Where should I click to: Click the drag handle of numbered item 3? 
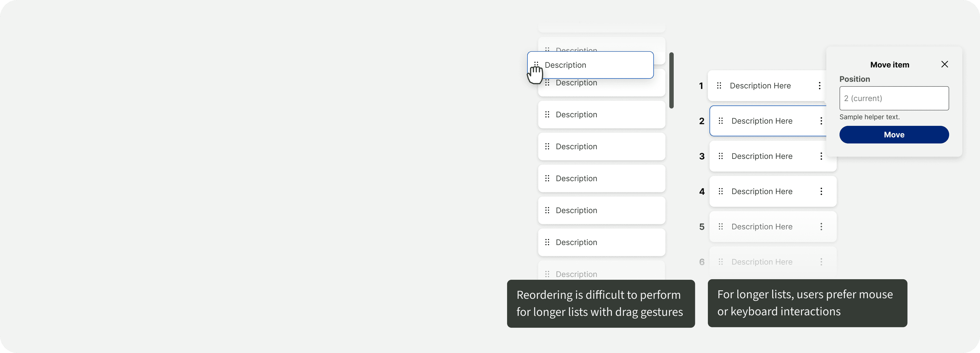point(721,156)
